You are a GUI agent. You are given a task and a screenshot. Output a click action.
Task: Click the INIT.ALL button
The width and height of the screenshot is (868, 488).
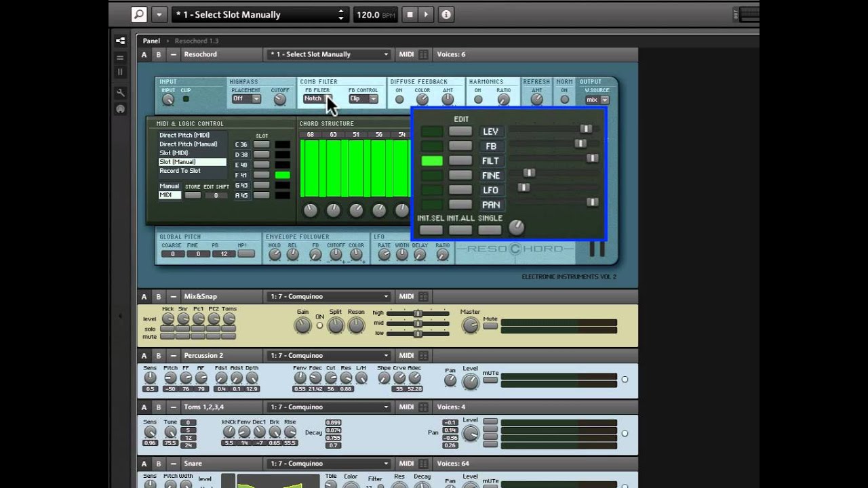click(460, 230)
